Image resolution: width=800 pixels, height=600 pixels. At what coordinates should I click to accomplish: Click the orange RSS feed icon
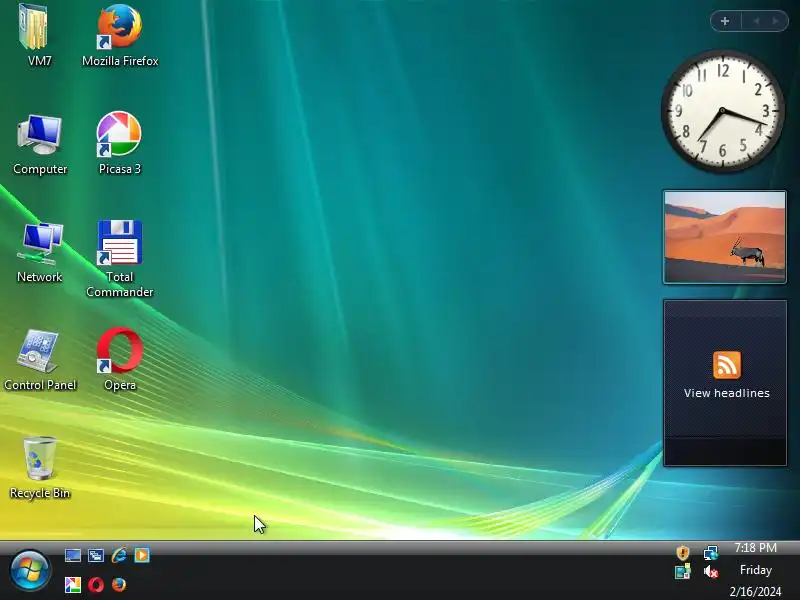click(727, 365)
